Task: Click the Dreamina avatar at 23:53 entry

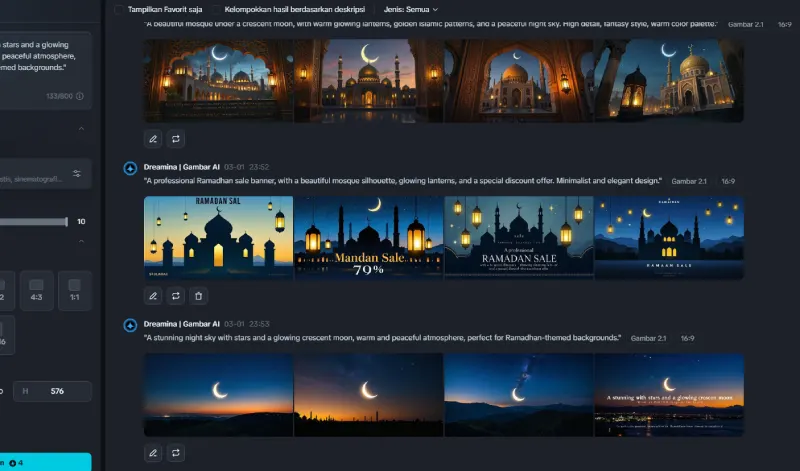Action: 130,325
